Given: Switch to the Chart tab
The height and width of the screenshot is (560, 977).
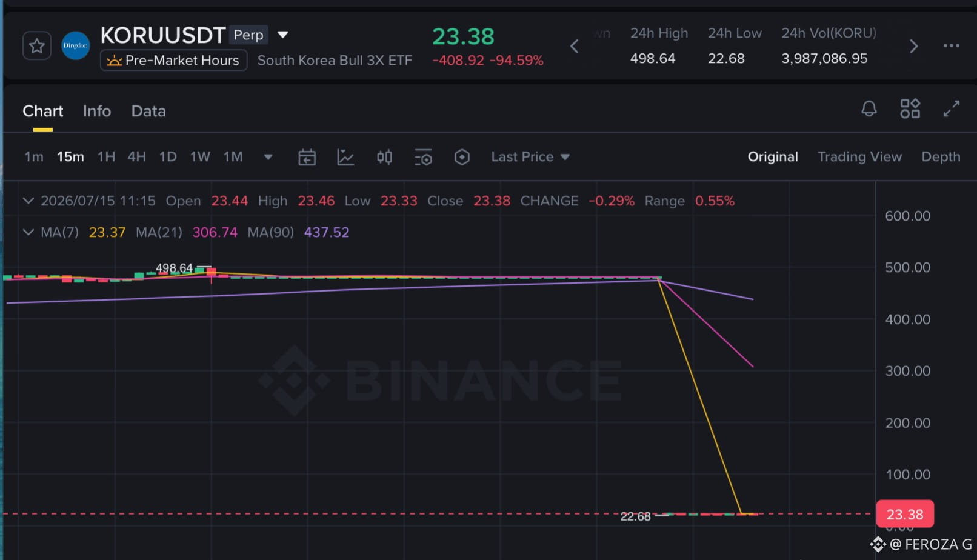Looking at the screenshot, I should pyautogui.click(x=42, y=111).
